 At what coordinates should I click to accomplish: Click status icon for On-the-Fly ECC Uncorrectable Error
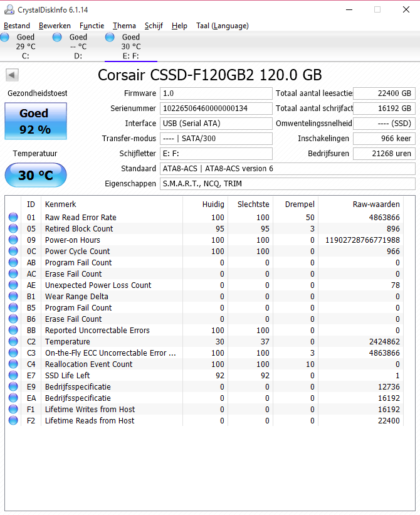pos(13,353)
